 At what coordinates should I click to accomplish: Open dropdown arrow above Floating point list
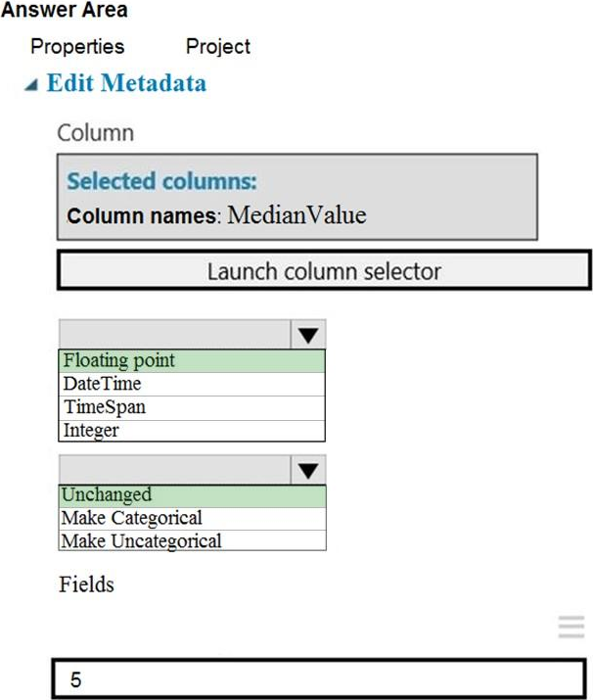click(x=308, y=335)
